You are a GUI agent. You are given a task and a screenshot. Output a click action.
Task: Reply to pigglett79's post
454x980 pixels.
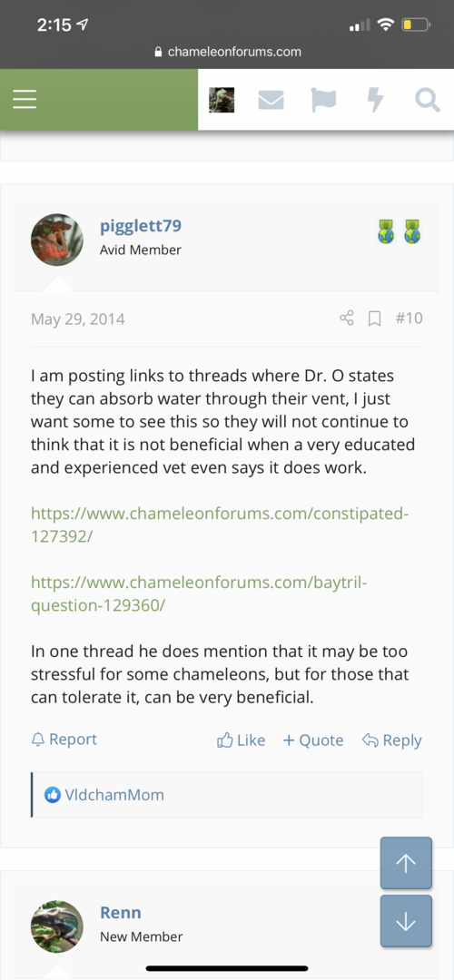click(x=392, y=740)
